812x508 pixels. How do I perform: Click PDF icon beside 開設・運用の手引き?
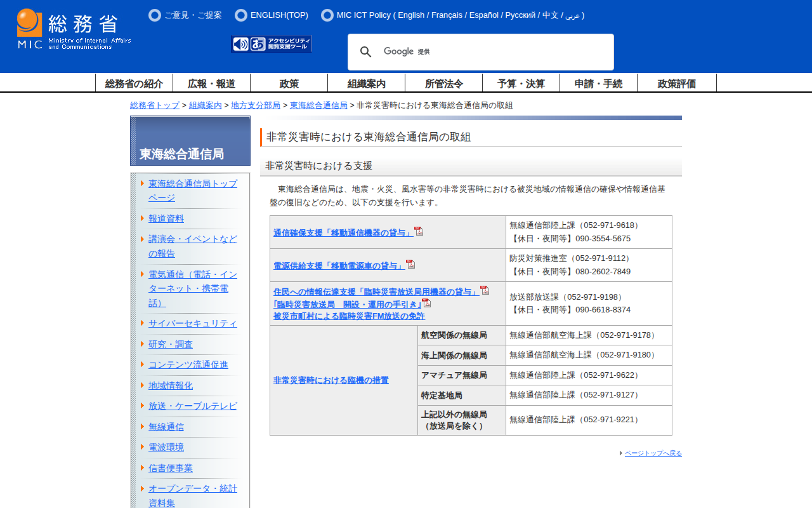coord(426,303)
